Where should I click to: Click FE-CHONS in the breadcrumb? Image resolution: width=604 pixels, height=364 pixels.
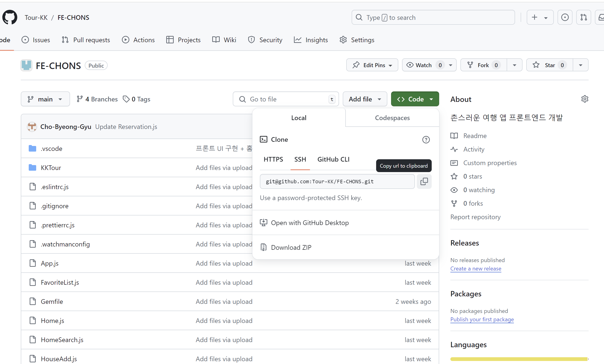(x=73, y=17)
